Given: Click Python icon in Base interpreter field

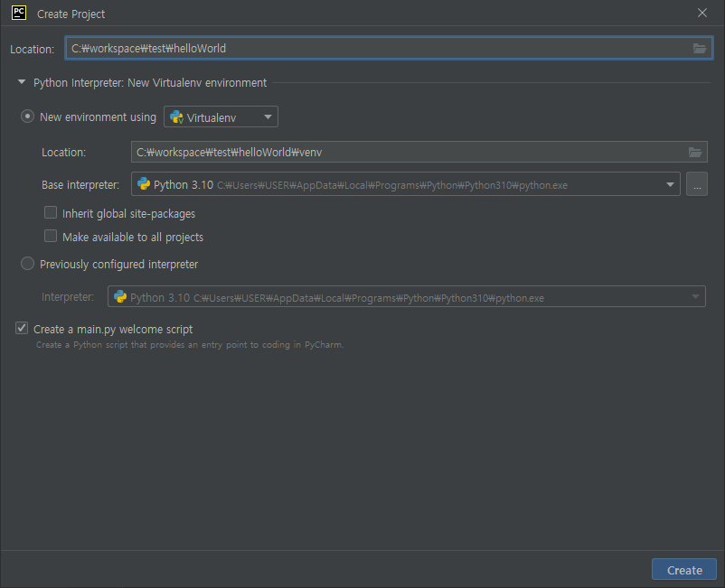Looking at the screenshot, I should pyautogui.click(x=144, y=184).
